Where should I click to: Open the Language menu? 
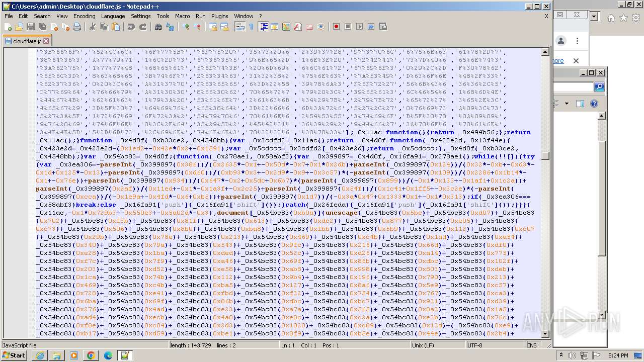[x=113, y=16]
